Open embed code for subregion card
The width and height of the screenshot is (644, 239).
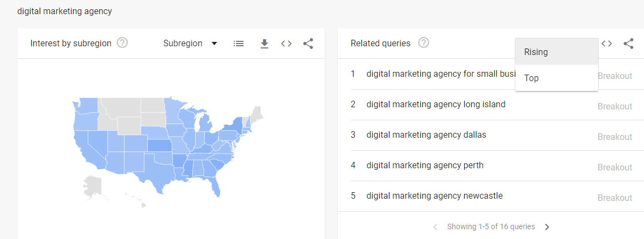click(x=286, y=44)
